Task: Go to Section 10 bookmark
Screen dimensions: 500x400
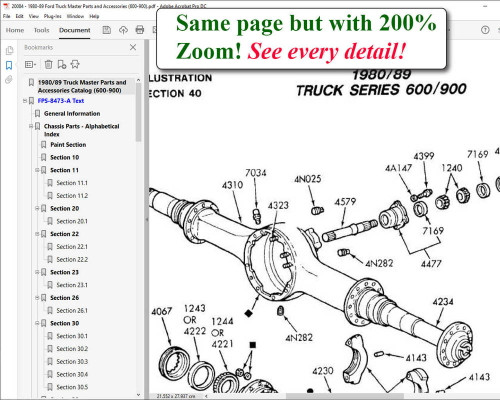Action: (x=64, y=157)
